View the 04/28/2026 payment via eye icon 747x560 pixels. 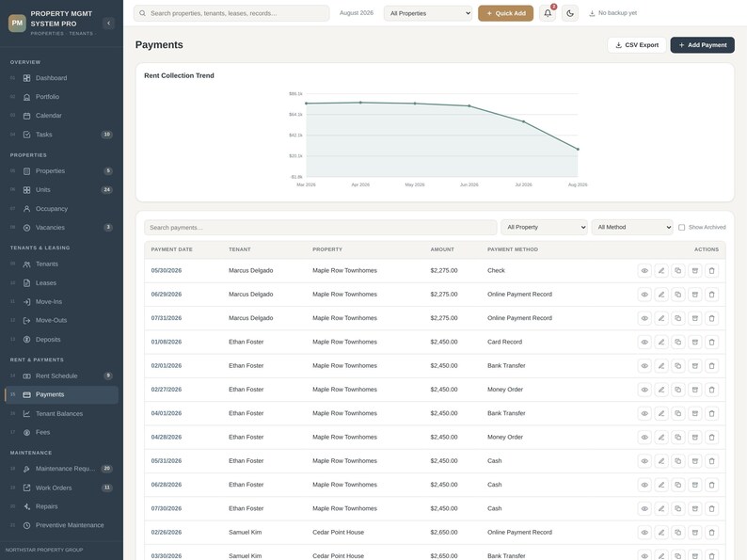coord(644,438)
